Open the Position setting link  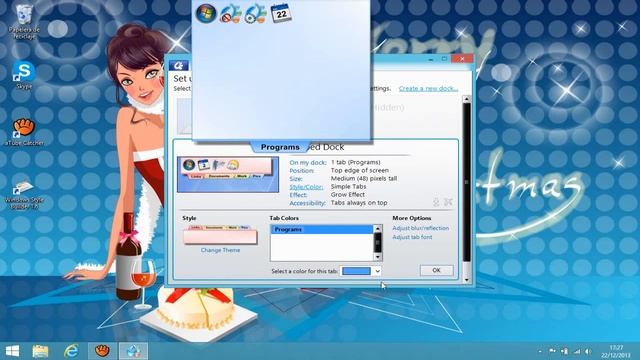point(302,171)
